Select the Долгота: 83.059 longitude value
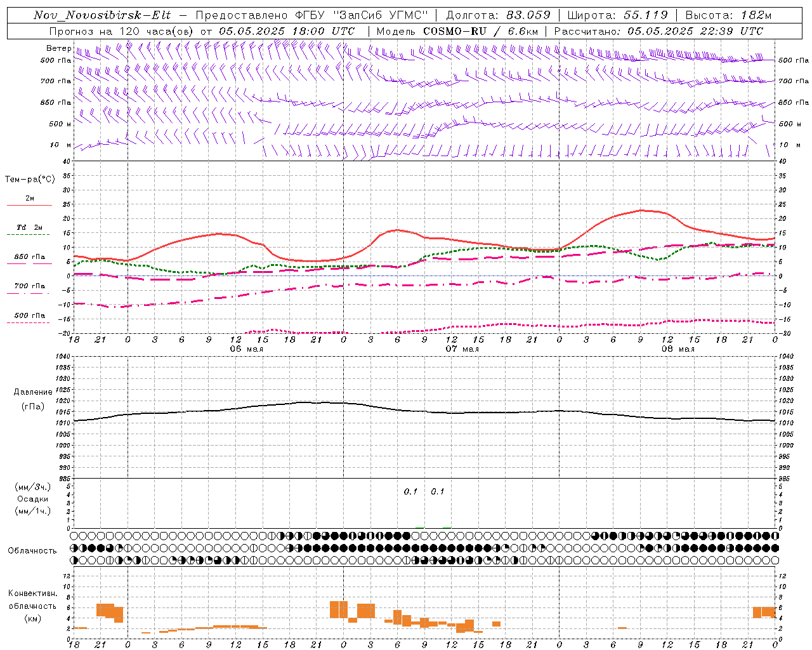812x650 pixels. click(498, 15)
